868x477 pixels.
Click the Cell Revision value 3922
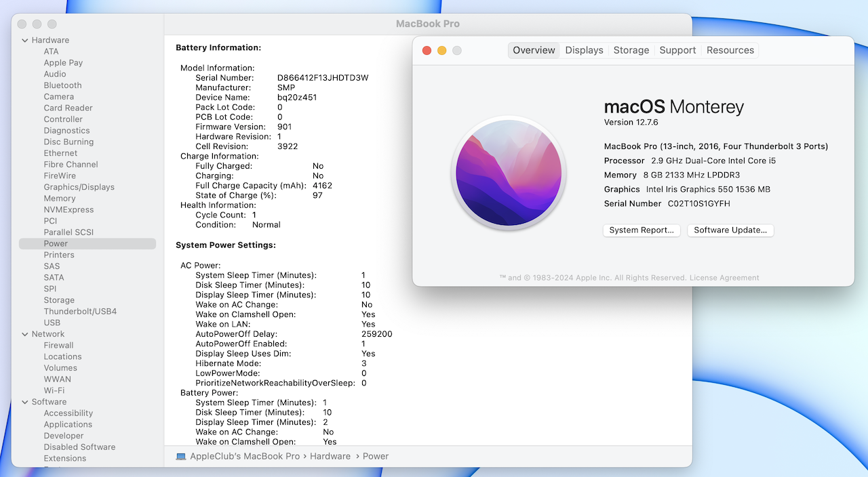tap(288, 146)
